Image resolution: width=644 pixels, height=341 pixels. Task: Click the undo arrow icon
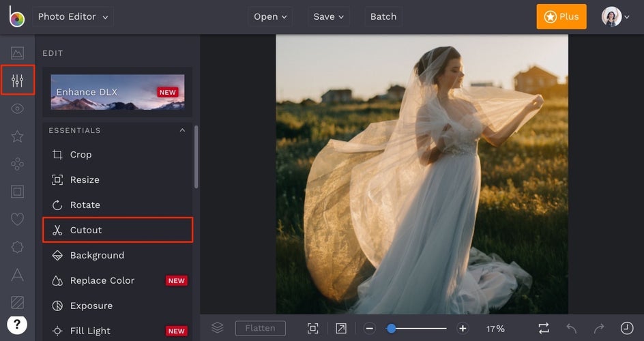coord(572,328)
